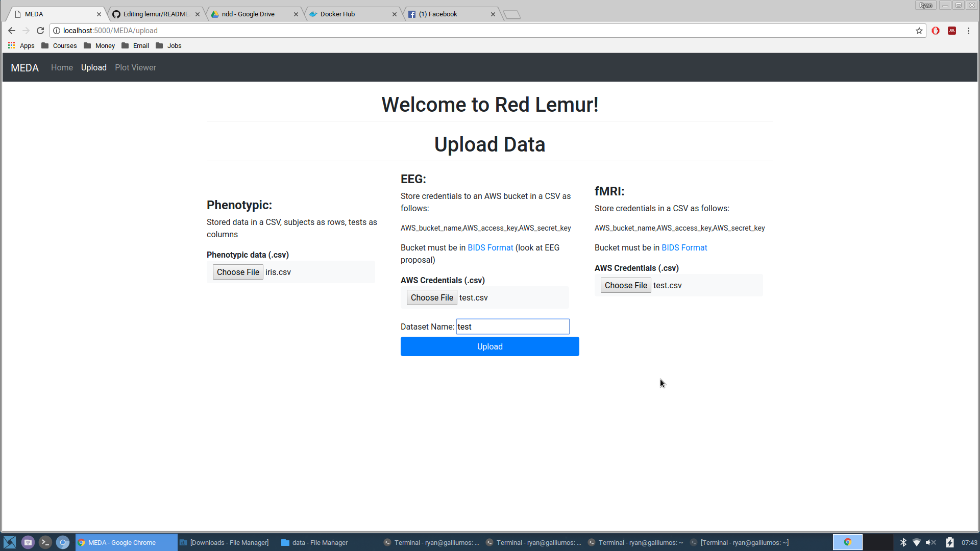Choose File for Phenotypic data
This screenshot has height=551, width=980.
click(x=238, y=272)
